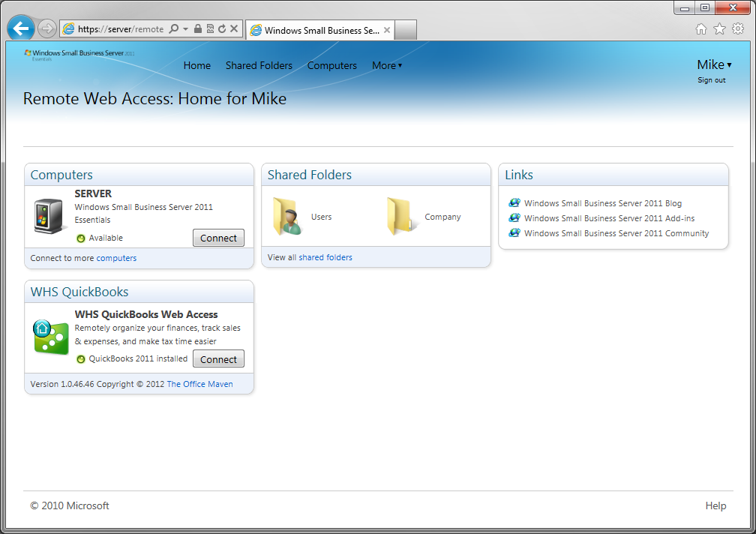Image resolution: width=756 pixels, height=534 pixels.
Task: Click the security lock icon in address bar
Action: pyautogui.click(x=197, y=29)
